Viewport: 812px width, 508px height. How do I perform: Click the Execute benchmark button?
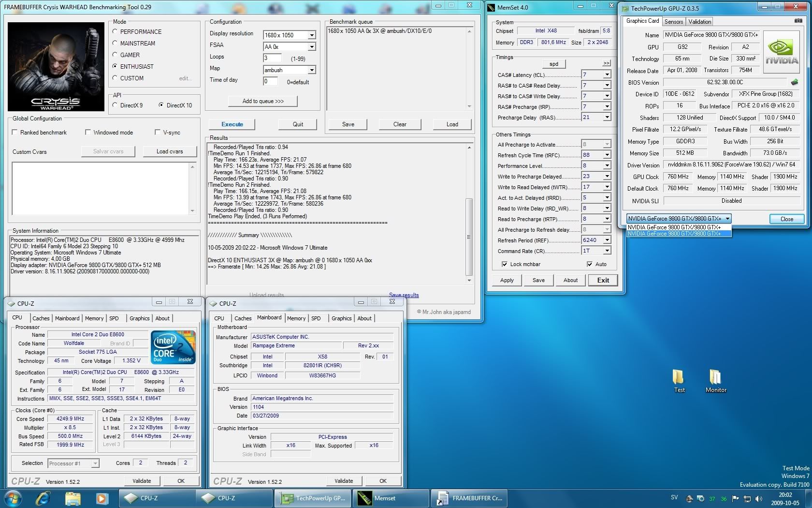[232, 124]
